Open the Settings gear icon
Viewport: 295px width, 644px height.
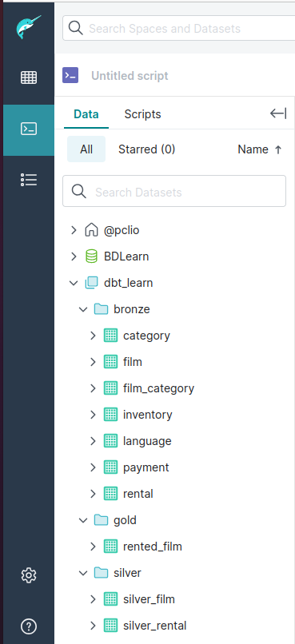pos(29,575)
